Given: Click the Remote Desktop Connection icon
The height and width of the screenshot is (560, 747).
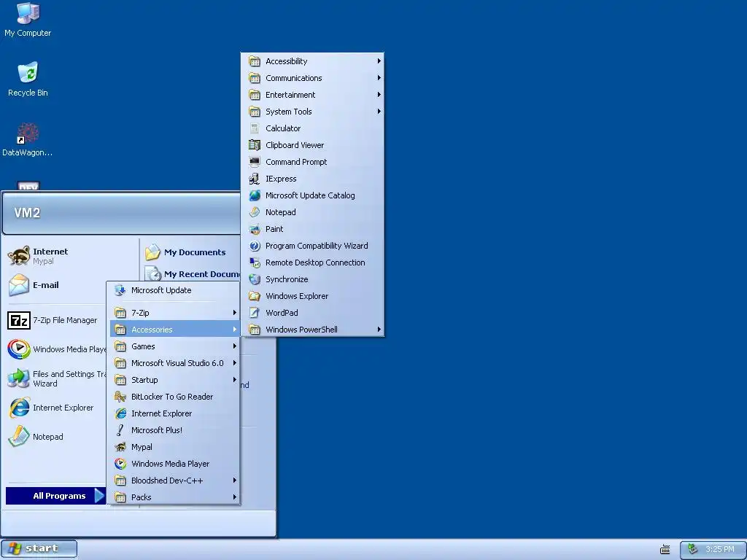Looking at the screenshot, I should coord(255,262).
